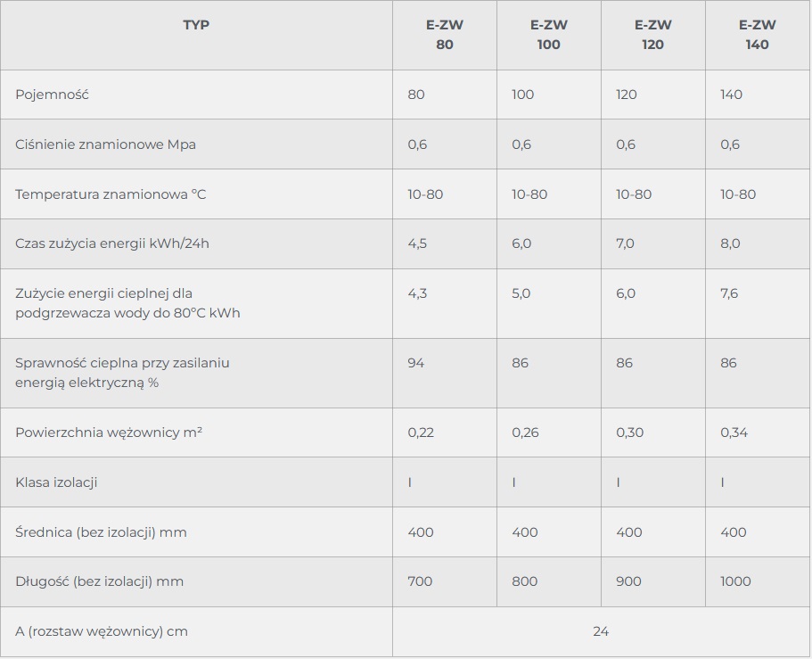This screenshot has width=812, height=659.
Task: Click the Sprawność cieplna row label
Action: [x=122, y=373]
